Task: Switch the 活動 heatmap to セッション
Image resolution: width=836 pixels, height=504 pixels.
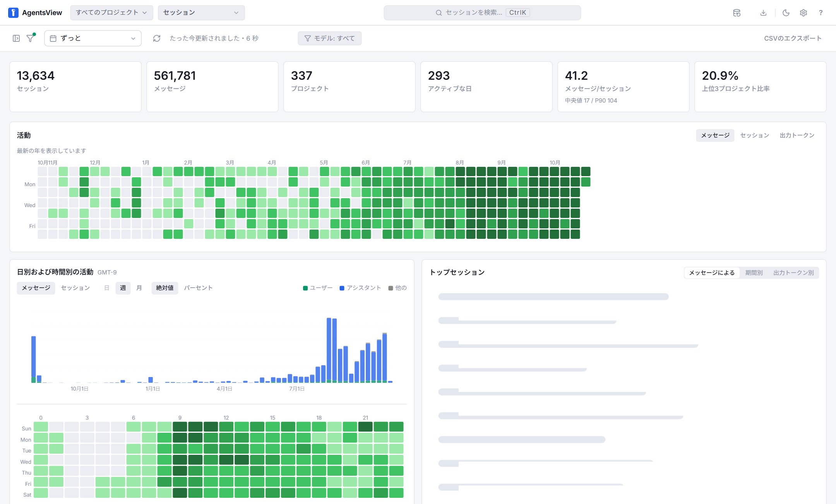Action: coord(755,135)
